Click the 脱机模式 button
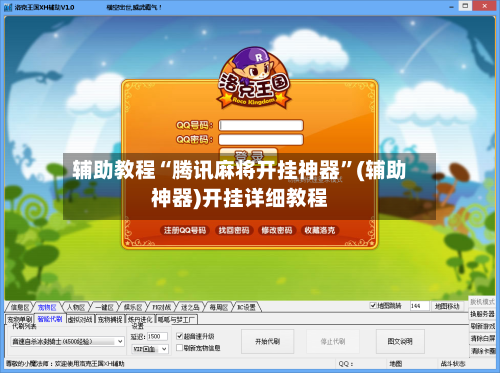This screenshot has height=373, width=500. pyautogui.click(x=482, y=302)
